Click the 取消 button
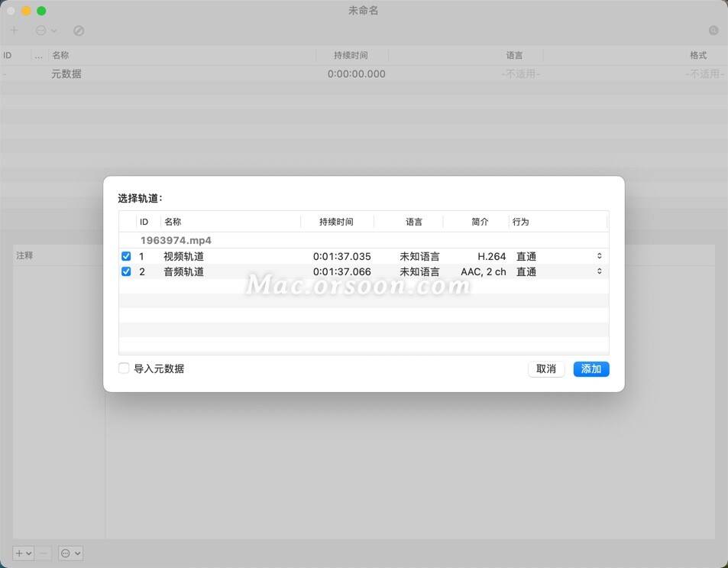 (x=546, y=369)
